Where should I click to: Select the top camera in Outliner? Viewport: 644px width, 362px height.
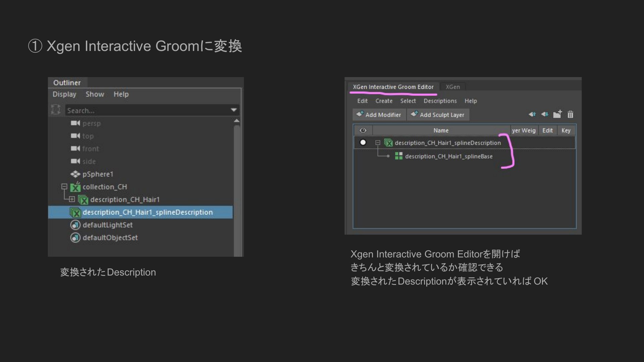click(x=88, y=136)
